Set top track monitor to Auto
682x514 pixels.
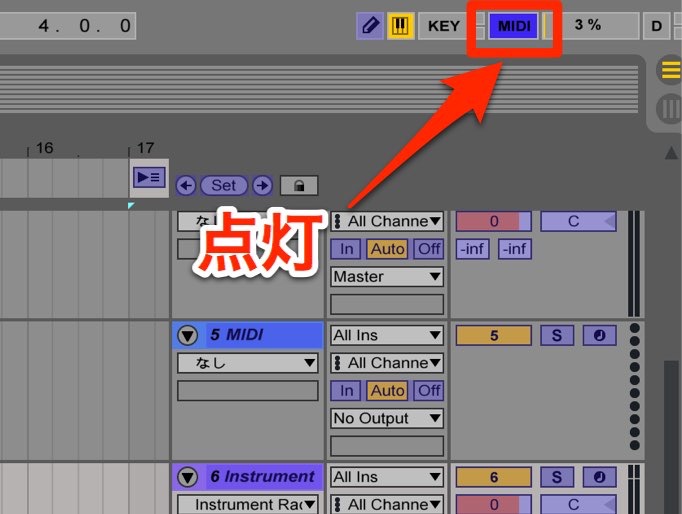[x=387, y=249]
